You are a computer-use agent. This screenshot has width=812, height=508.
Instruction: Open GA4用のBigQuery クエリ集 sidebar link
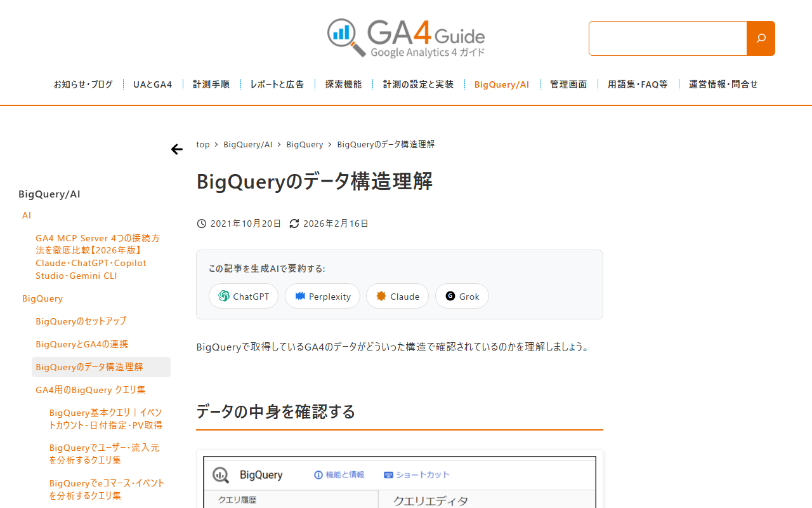[91, 390]
